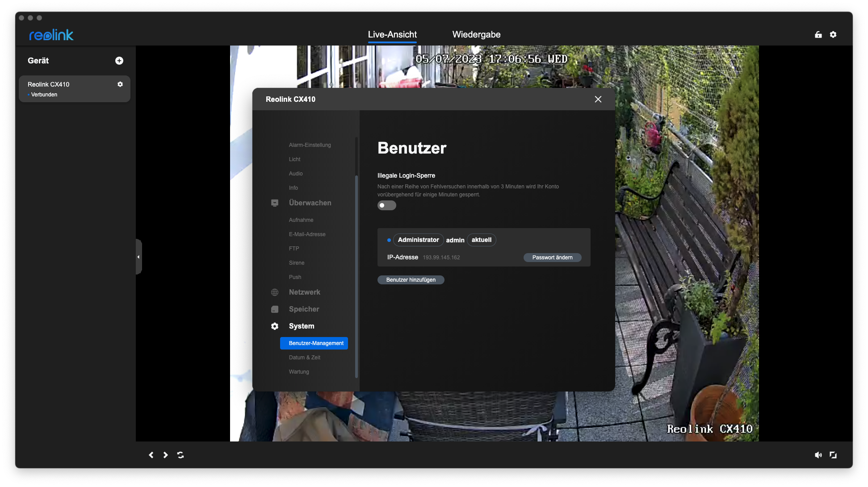Enable the Illegale Login-Sperre toggle
The height and width of the screenshot is (487, 868).
pos(386,205)
